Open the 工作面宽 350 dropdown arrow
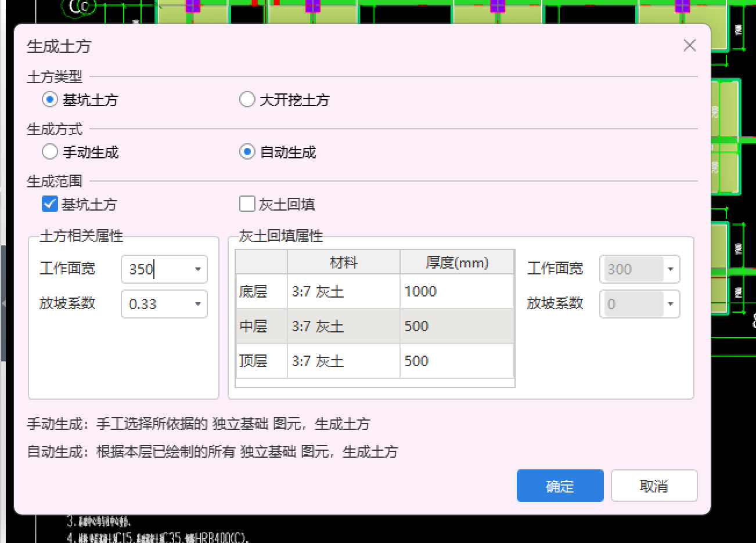756x543 pixels. coord(198,269)
